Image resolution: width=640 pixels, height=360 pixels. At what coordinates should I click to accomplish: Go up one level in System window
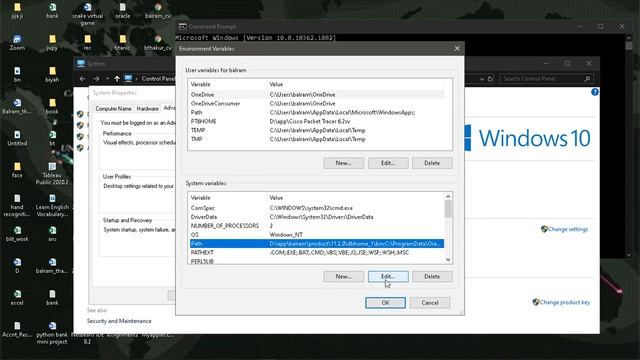(117, 78)
